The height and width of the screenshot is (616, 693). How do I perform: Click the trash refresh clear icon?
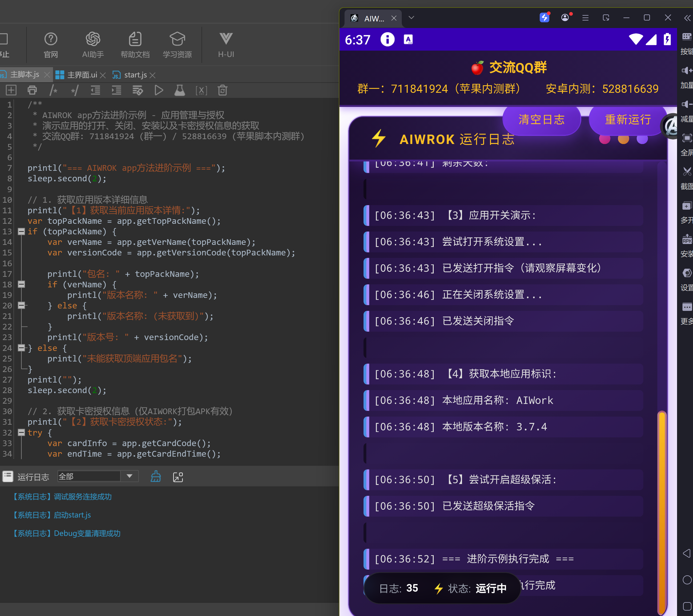[x=222, y=90]
